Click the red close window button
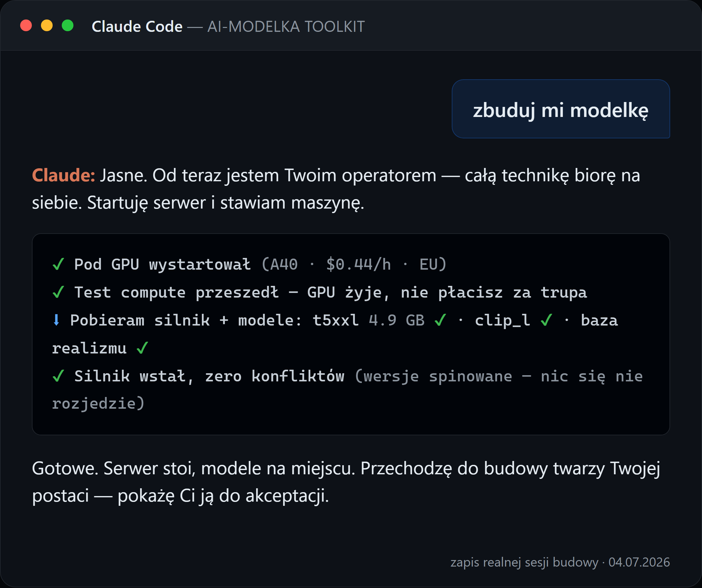 (26, 26)
